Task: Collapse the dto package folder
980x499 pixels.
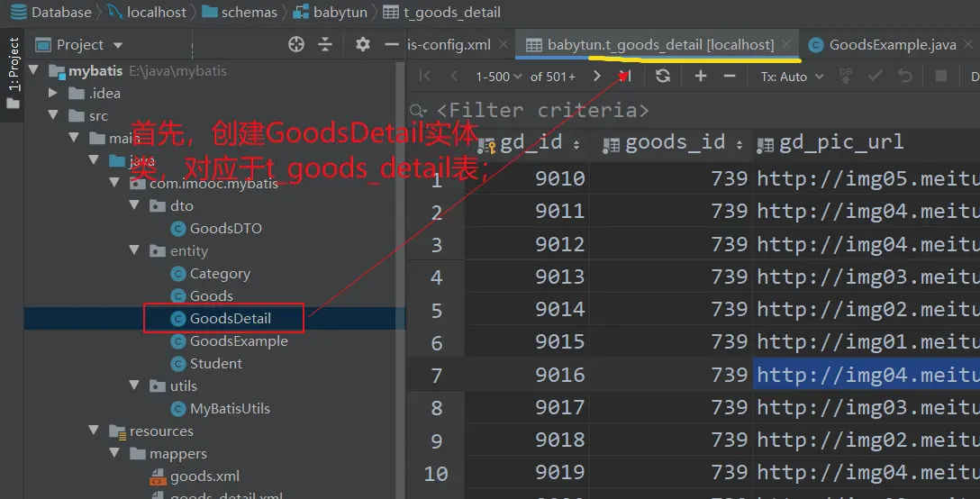Action: point(134,206)
